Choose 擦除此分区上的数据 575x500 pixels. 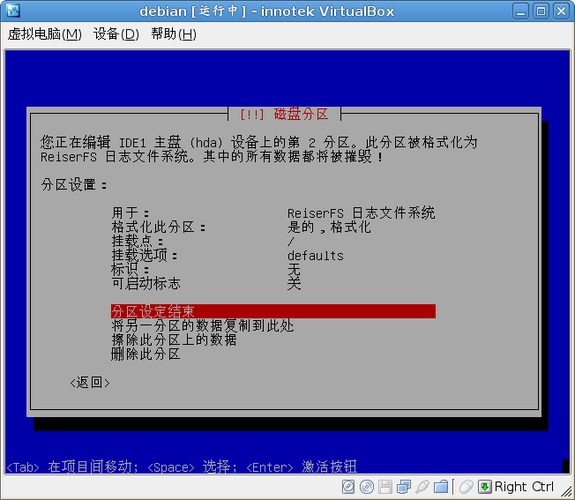[x=174, y=340]
